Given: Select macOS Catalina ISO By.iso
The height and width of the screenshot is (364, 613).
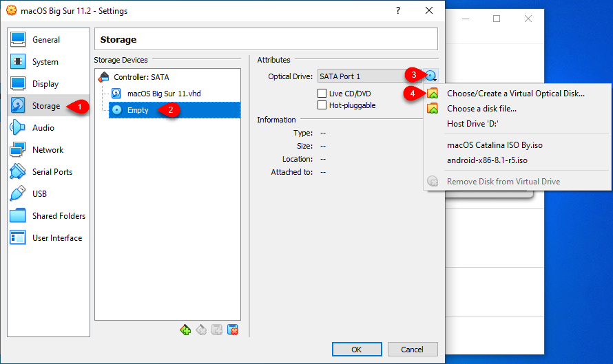Looking at the screenshot, I should (x=517, y=145).
